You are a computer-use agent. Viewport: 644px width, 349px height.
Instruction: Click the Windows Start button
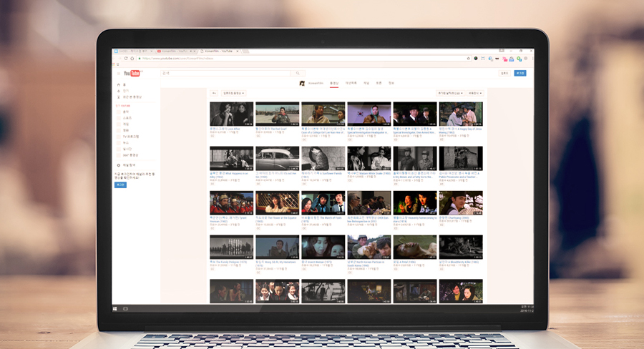tap(114, 308)
